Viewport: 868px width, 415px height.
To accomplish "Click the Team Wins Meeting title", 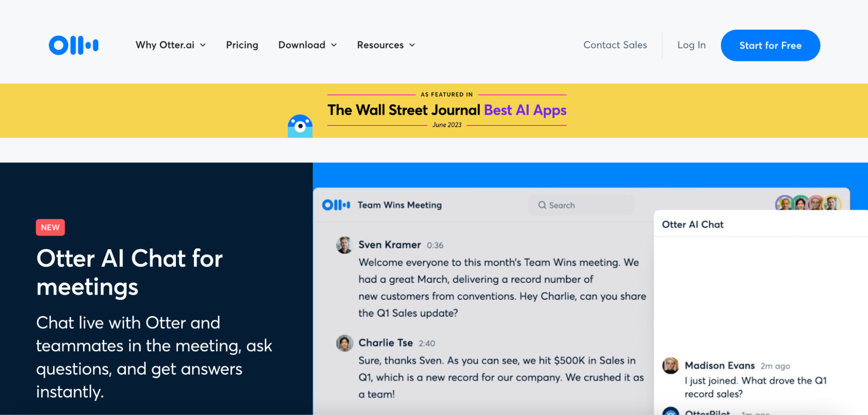I will 399,205.
